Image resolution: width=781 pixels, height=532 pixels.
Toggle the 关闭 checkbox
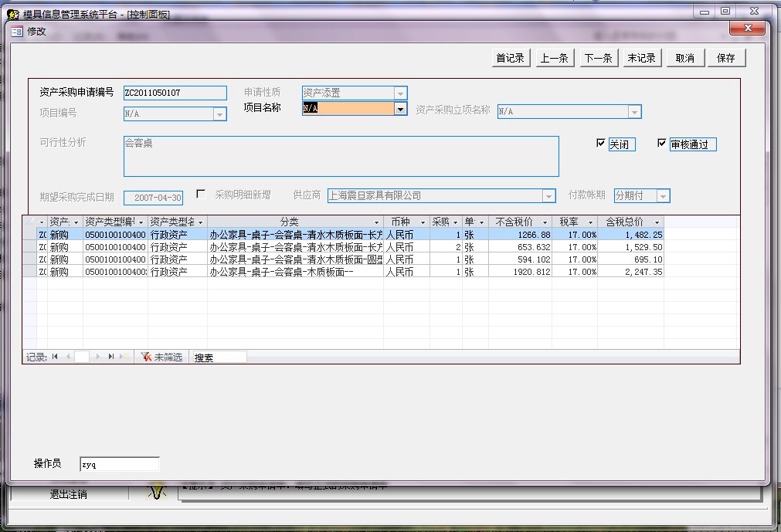pyautogui.click(x=601, y=144)
